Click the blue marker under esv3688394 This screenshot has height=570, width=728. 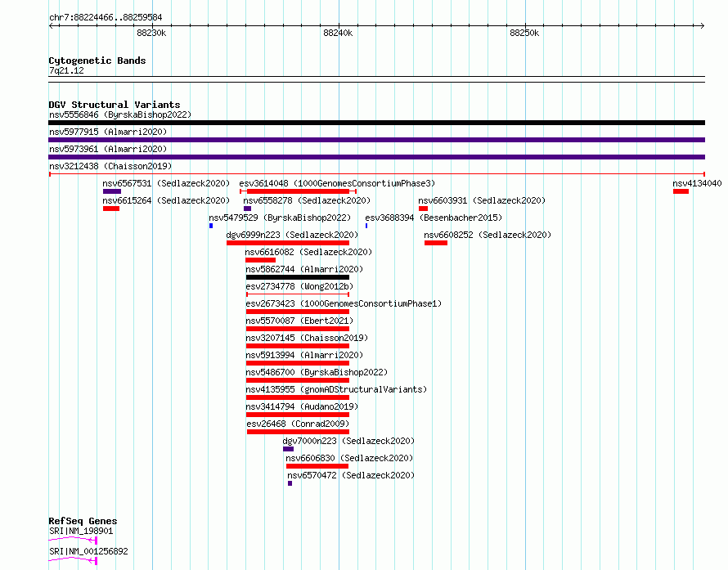(x=366, y=226)
